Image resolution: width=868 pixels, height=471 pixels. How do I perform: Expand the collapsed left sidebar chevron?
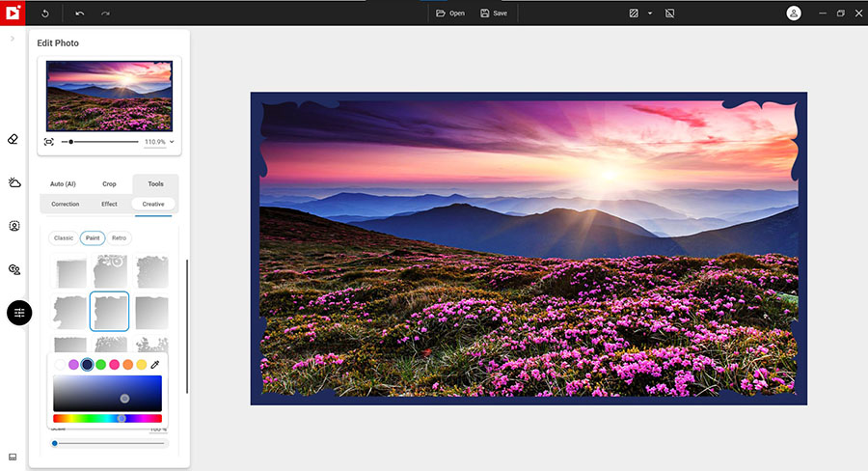(12, 39)
